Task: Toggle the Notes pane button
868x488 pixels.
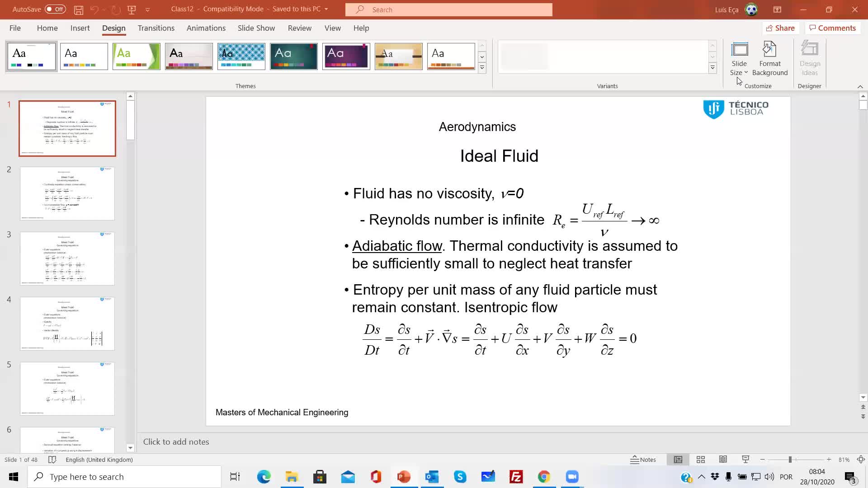Action: coord(643,460)
